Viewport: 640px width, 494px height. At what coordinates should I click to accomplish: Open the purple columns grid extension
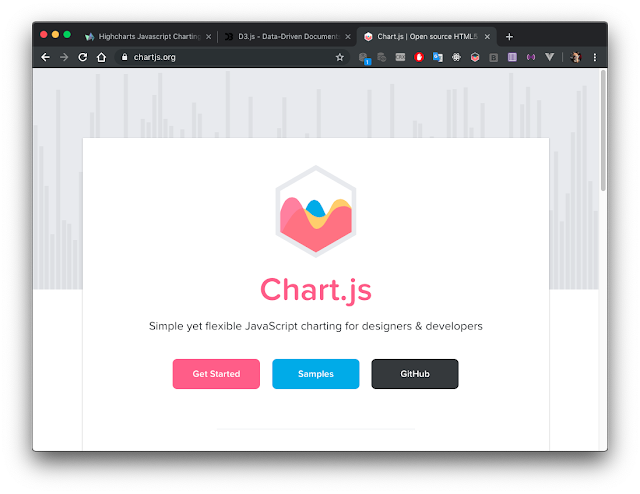point(512,57)
